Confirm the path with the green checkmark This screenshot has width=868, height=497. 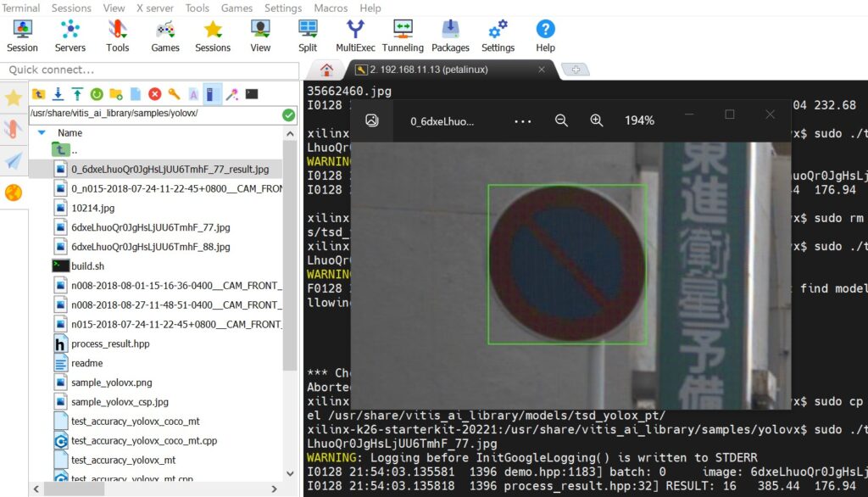click(x=288, y=114)
